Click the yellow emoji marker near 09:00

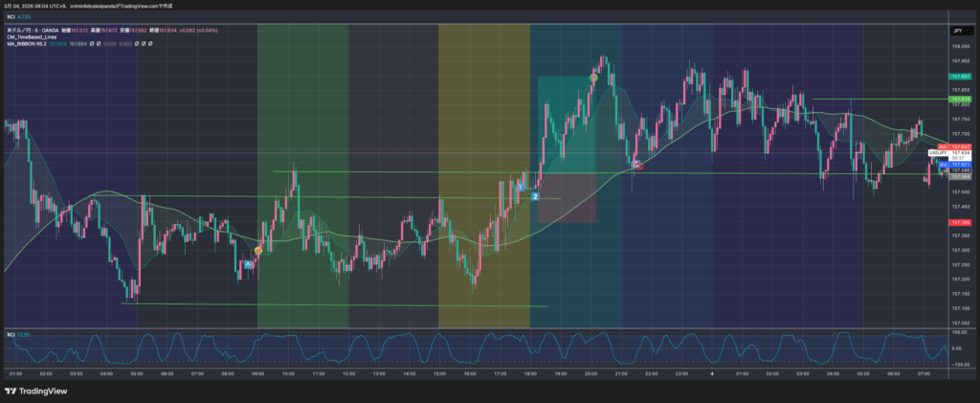257,251
